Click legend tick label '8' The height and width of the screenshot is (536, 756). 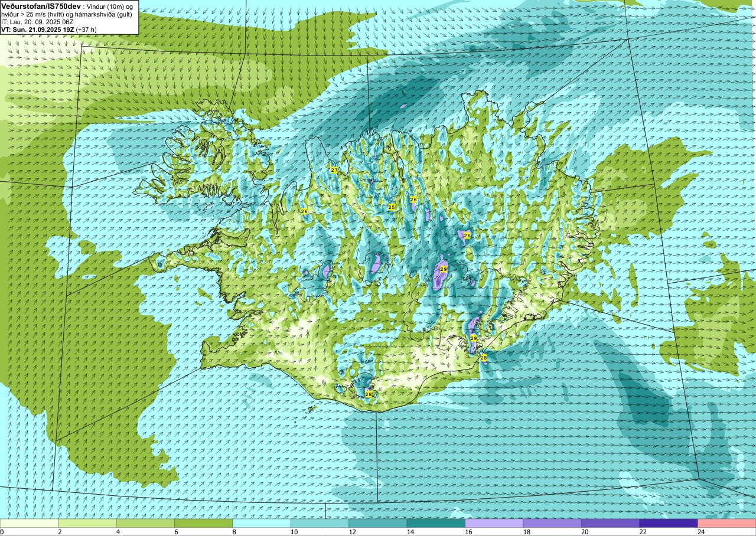click(x=234, y=532)
